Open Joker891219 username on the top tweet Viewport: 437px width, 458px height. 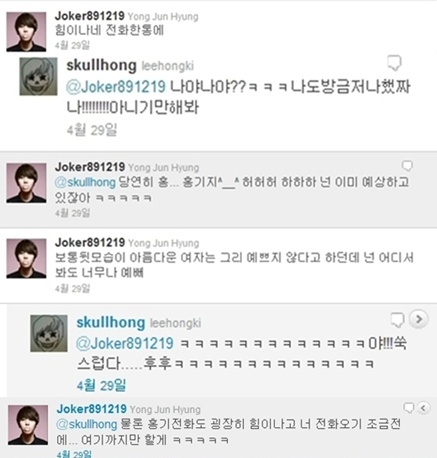(x=90, y=16)
